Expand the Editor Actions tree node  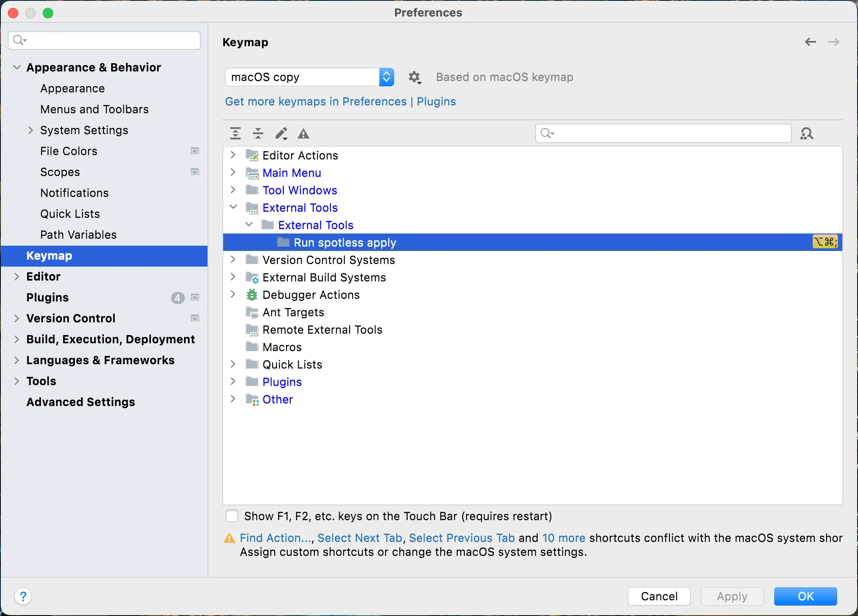pos(233,155)
